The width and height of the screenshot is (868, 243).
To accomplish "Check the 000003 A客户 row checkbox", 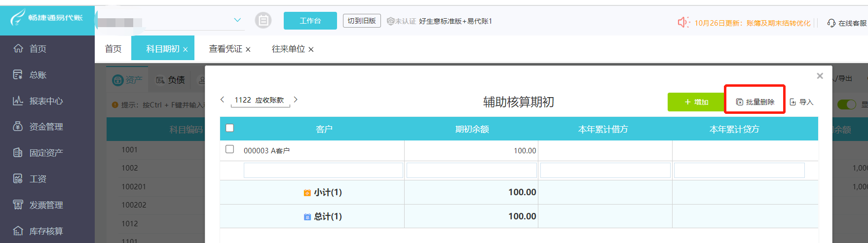I will [229, 149].
